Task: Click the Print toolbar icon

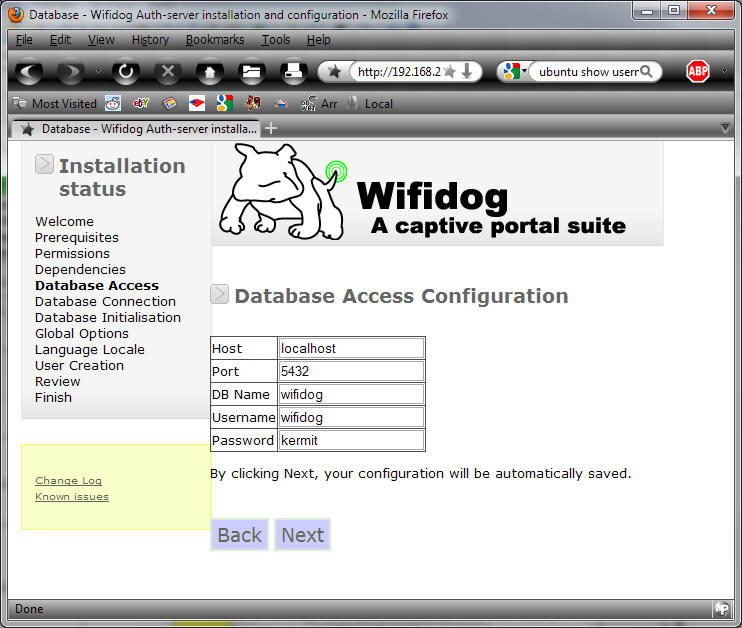Action: pyautogui.click(x=293, y=72)
